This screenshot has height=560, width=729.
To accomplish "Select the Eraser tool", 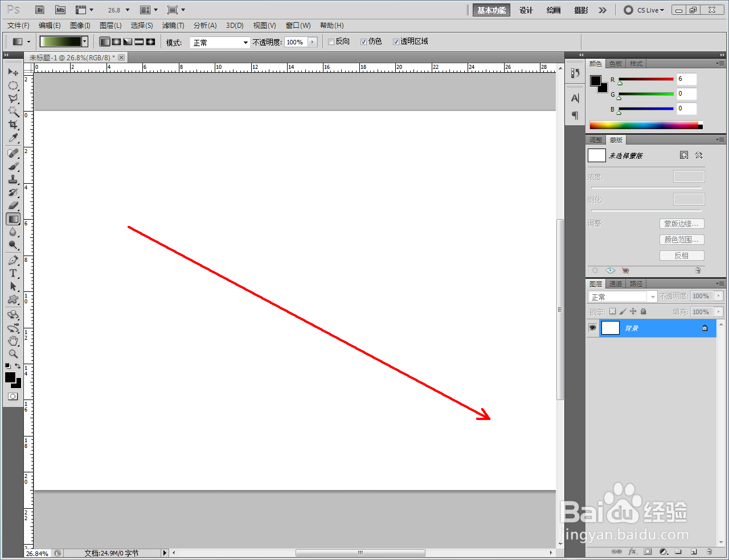I will 13,205.
